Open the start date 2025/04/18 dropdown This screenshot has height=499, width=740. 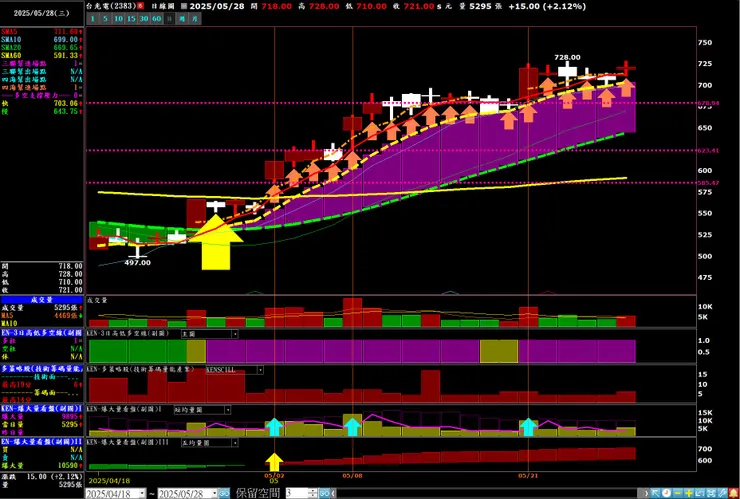[x=142, y=493]
